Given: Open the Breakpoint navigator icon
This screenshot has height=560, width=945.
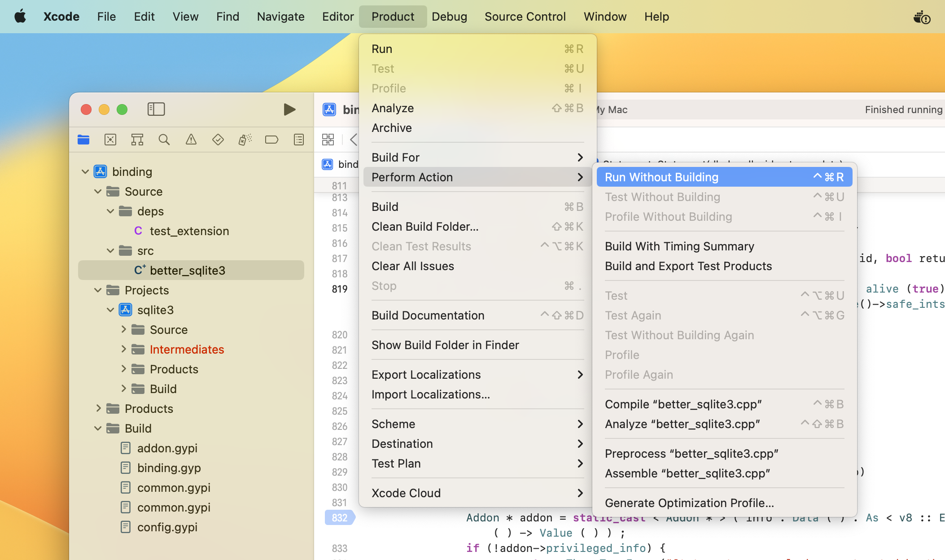Looking at the screenshot, I should pos(272,140).
